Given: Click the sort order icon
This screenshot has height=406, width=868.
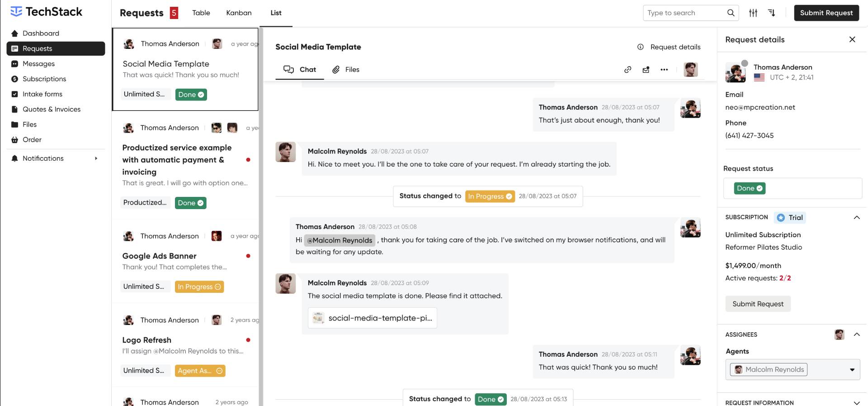Looking at the screenshot, I should point(772,13).
